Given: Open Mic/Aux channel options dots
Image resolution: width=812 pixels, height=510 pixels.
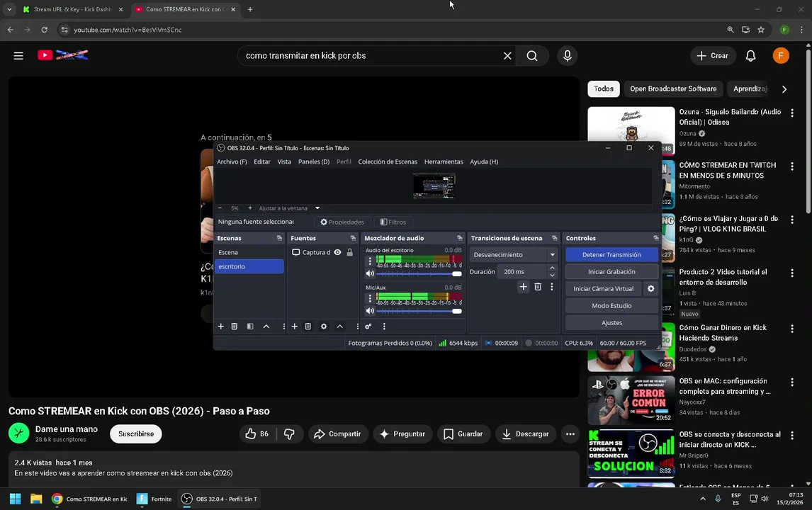Looking at the screenshot, I should 370,298.
